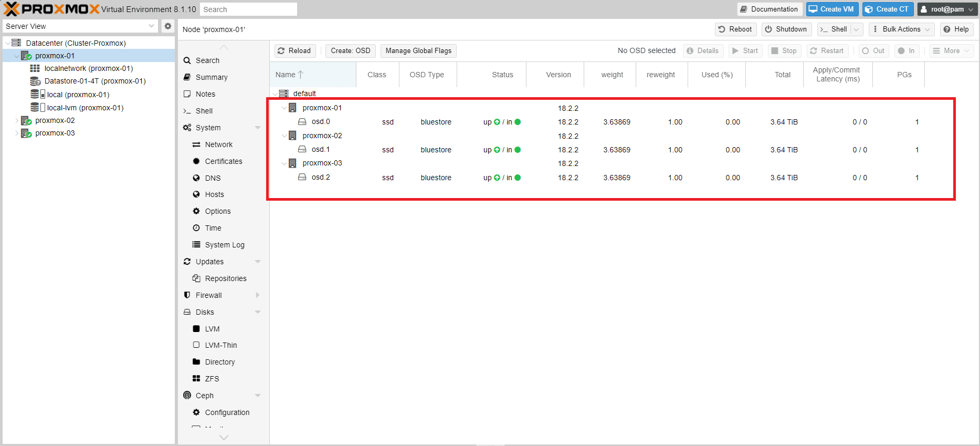Click the Ceph Configuration gear icon
The height and width of the screenshot is (446, 980).
[x=196, y=412]
